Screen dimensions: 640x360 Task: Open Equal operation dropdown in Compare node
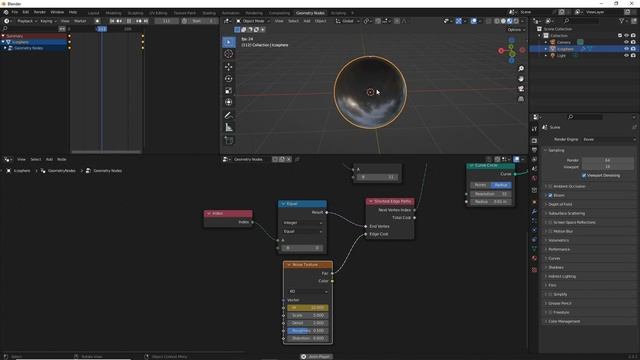point(302,231)
